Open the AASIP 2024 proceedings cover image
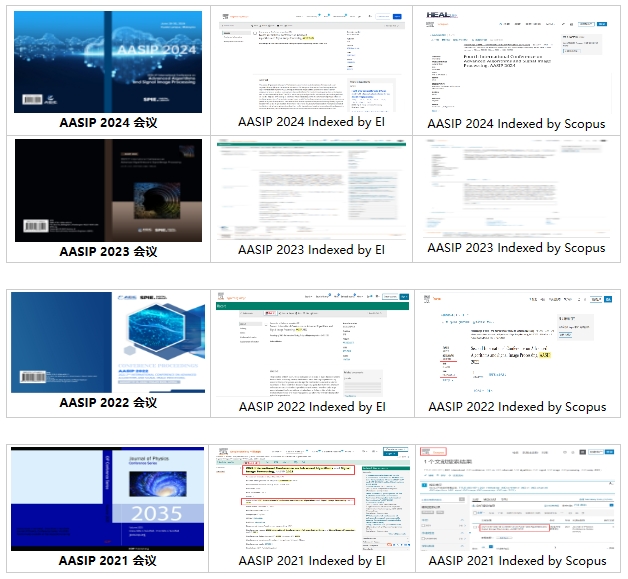Viewport: 628px width, 579px height. [108, 62]
